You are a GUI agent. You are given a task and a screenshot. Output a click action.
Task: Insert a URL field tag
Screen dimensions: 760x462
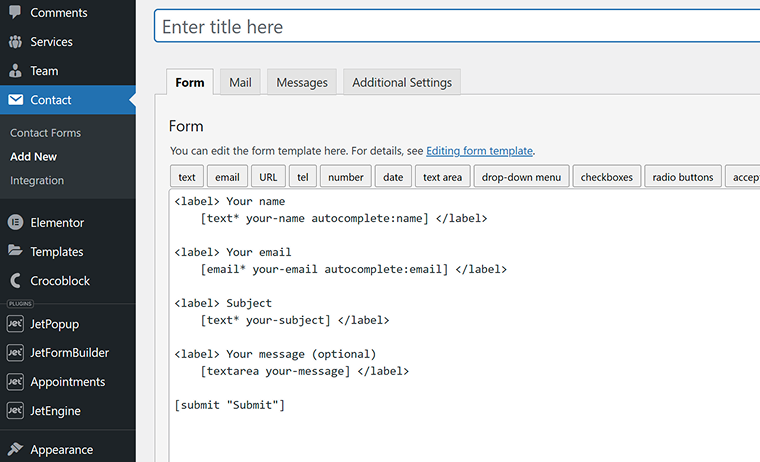pos(268,177)
